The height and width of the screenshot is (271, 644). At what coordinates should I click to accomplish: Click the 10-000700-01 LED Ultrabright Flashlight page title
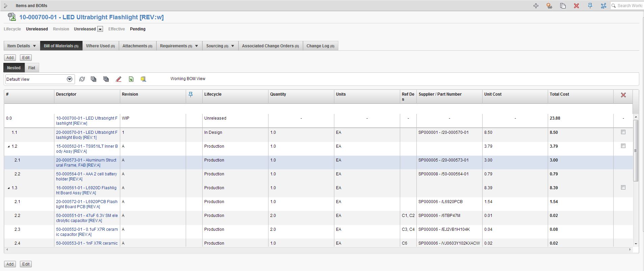(91, 17)
